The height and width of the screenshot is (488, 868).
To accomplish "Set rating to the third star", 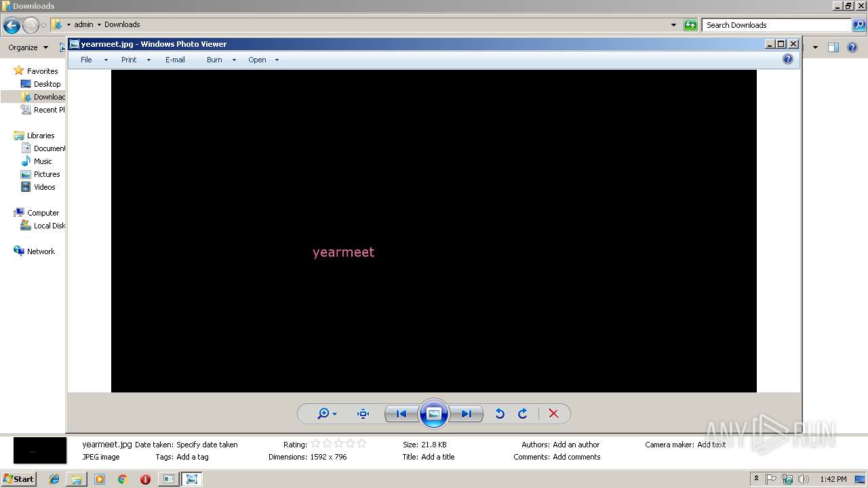I will 338,444.
